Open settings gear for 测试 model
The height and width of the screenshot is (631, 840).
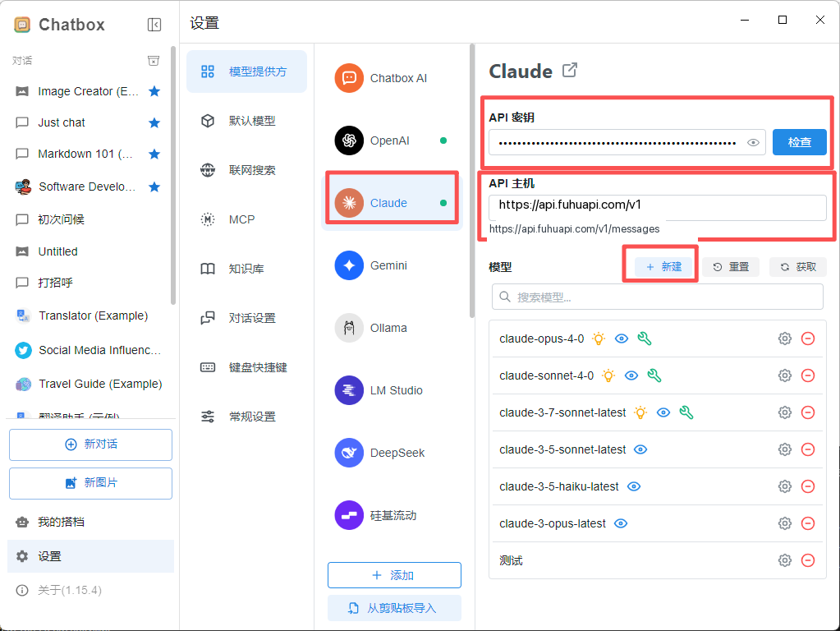click(785, 561)
